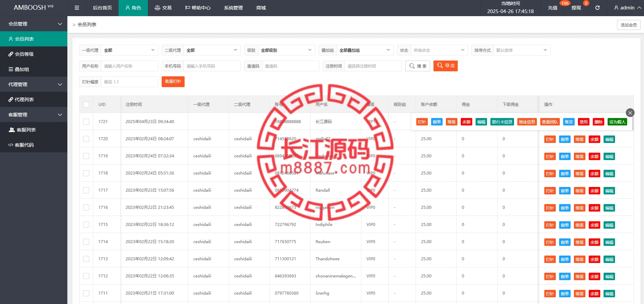Open the 叠加组 filter dropdown
The image size is (644, 304).
click(365, 50)
